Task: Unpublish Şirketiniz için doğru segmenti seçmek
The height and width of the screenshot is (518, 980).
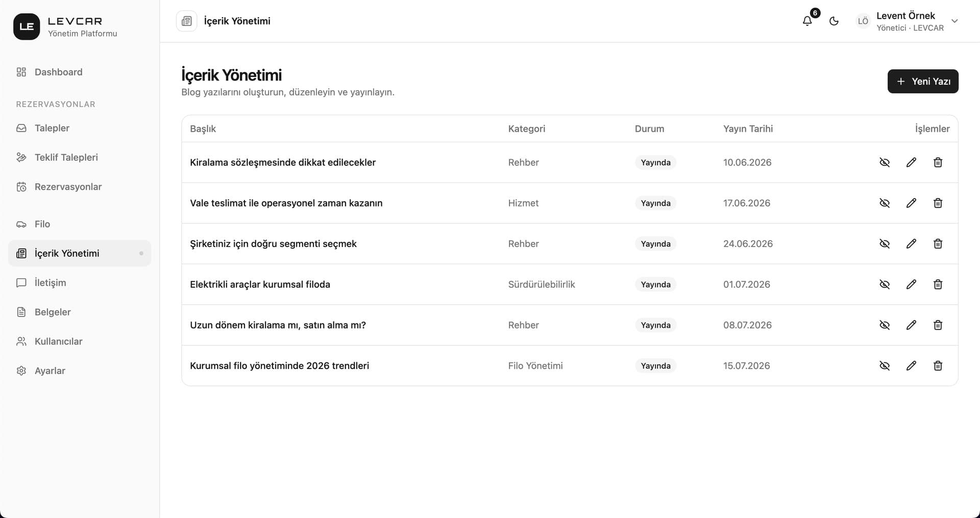Action: point(885,243)
